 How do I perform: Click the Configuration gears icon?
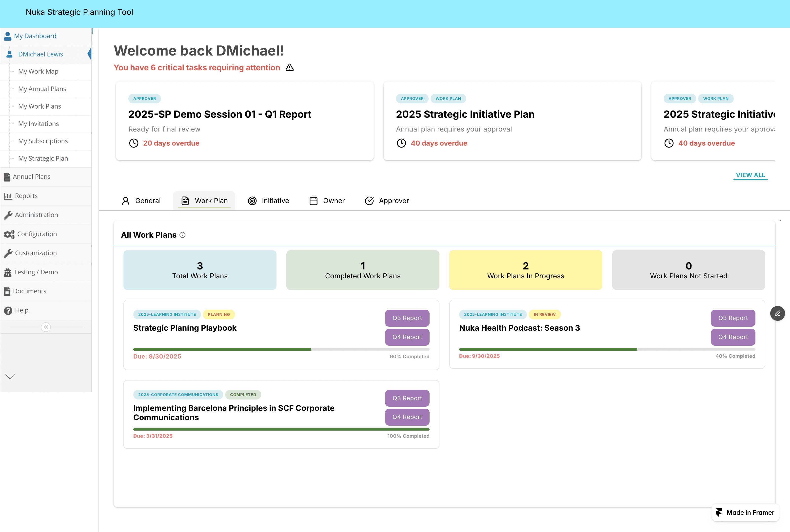pos(9,234)
